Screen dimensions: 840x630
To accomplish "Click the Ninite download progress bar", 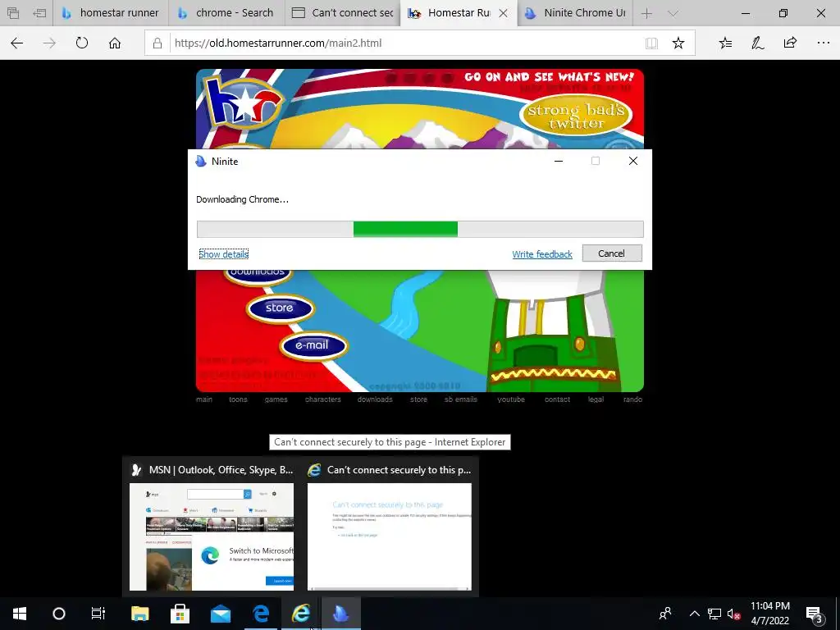I will coord(420,230).
